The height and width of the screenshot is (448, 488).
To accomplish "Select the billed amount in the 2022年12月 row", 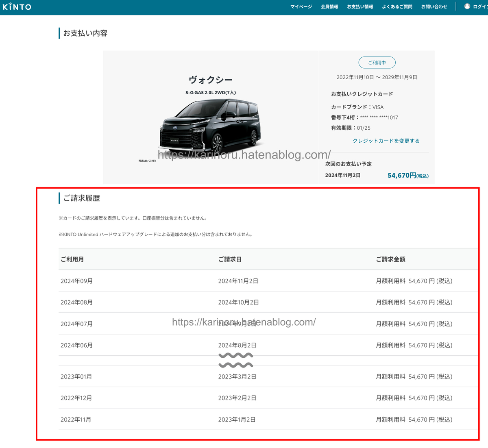I will (x=414, y=398).
